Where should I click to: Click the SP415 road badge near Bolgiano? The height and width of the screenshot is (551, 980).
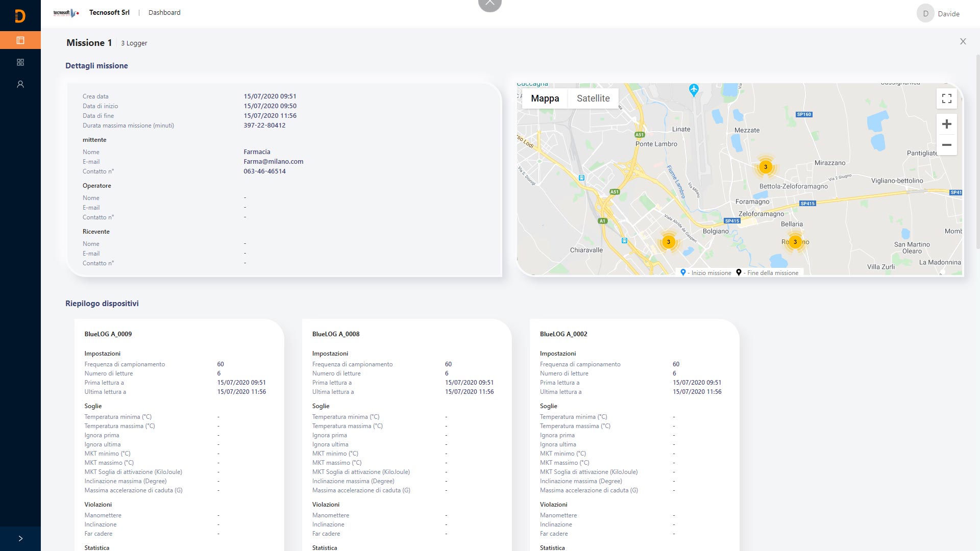tap(732, 221)
